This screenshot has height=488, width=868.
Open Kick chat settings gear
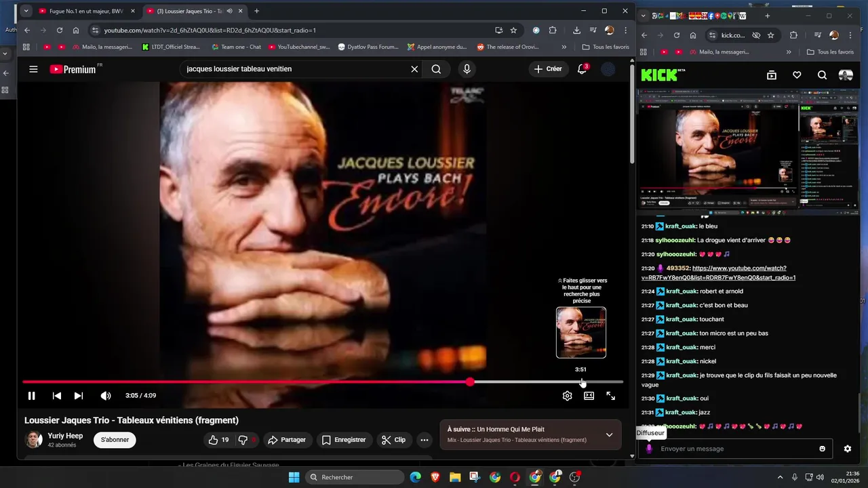pos(847,449)
